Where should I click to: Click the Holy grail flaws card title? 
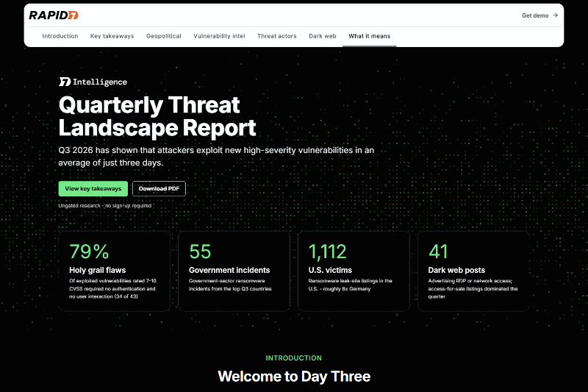(98, 270)
